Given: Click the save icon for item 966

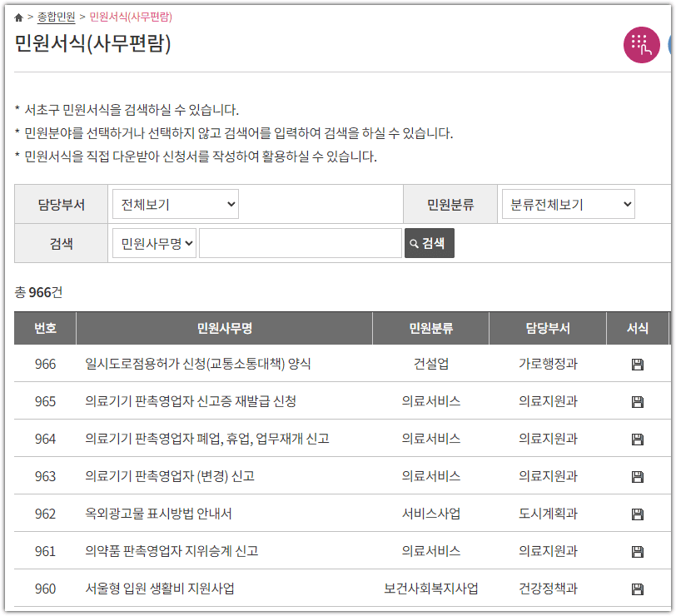Looking at the screenshot, I should (637, 364).
